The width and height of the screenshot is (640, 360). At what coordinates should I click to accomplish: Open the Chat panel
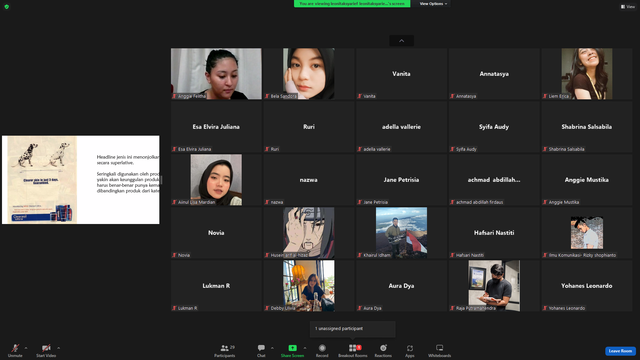[x=261, y=350]
